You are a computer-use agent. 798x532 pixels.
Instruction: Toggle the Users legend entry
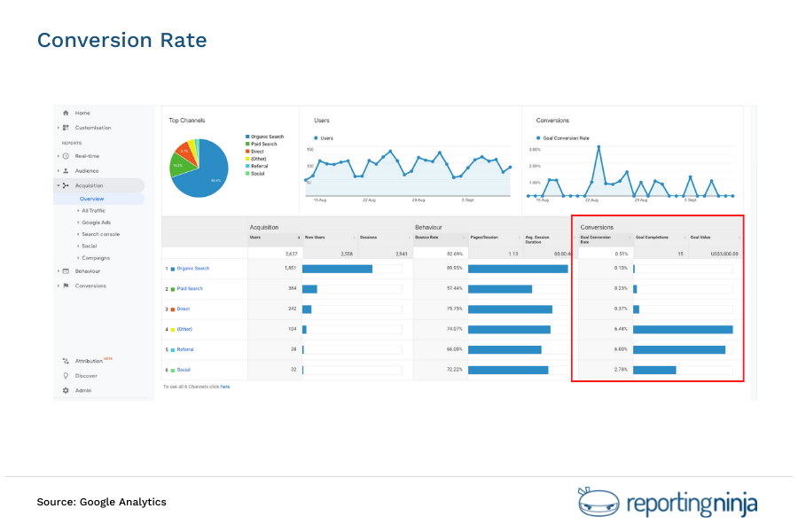click(x=324, y=137)
